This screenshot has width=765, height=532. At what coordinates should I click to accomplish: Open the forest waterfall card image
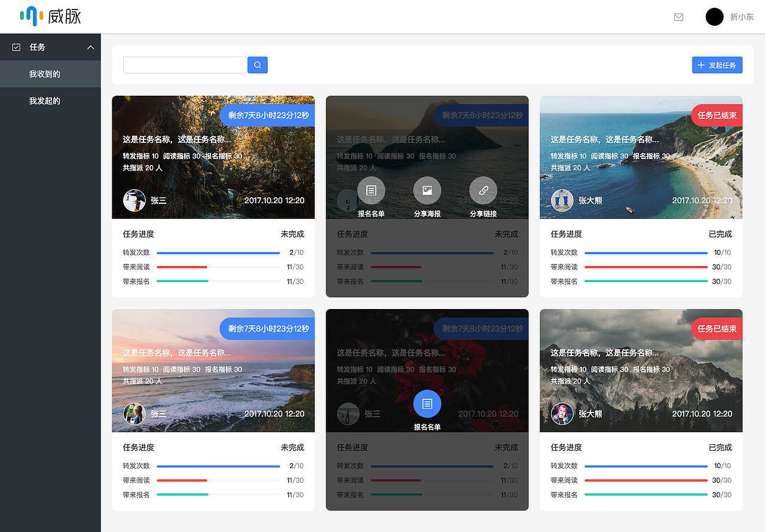[213, 157]
